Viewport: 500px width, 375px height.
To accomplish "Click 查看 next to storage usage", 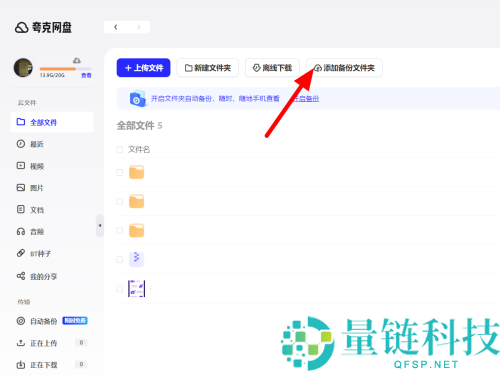I will [x=86, y=75].
